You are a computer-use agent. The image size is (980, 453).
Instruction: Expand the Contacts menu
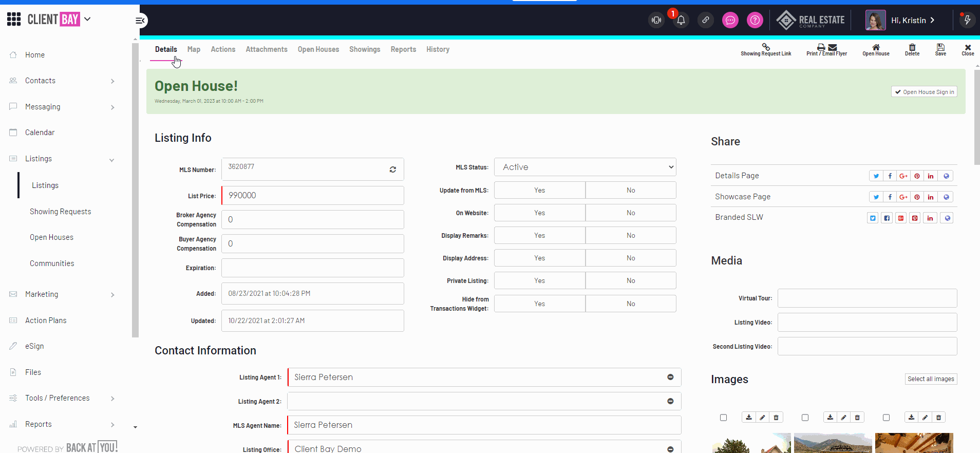click(112, 81)
